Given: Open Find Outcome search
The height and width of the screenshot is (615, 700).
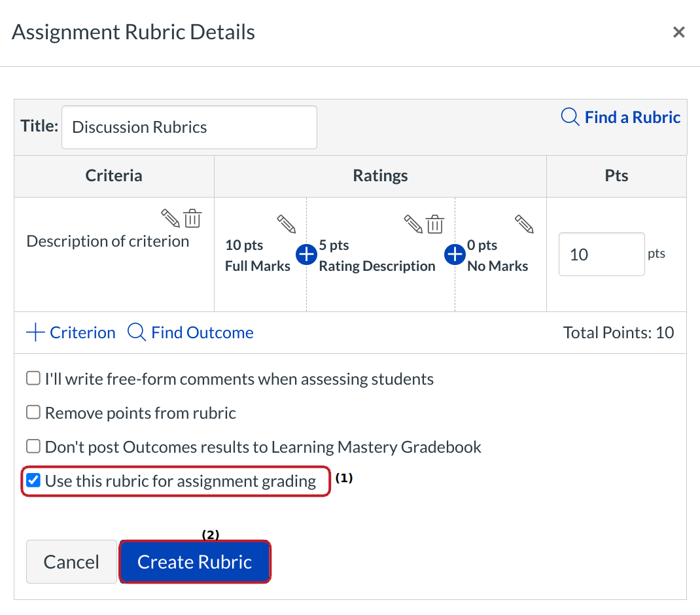Looking at the screenshot, I should point(190,332).
